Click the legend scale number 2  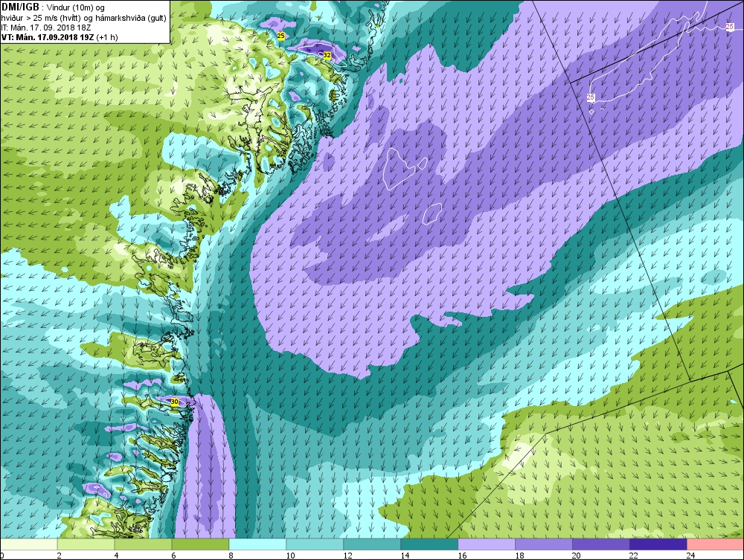pyautogui.click(x=59, y=556)
